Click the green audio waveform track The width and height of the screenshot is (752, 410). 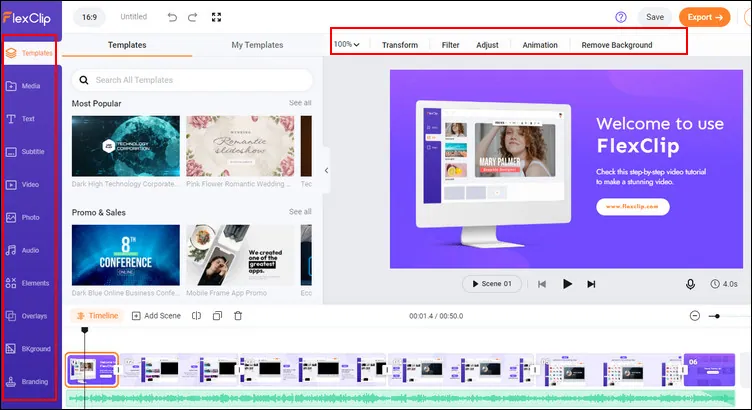pyautogui.click(x=400, y=398)
